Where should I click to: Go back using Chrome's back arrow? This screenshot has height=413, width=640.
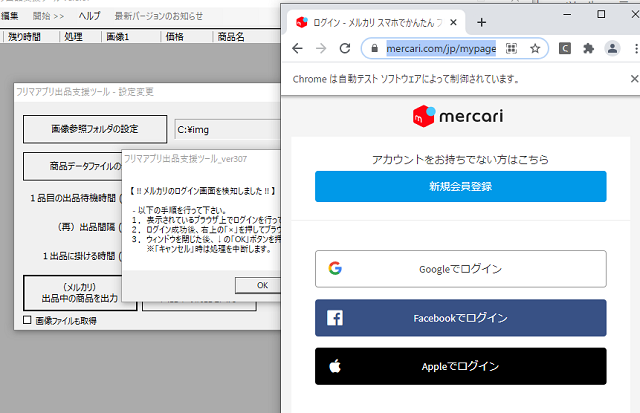pos(298,49)
